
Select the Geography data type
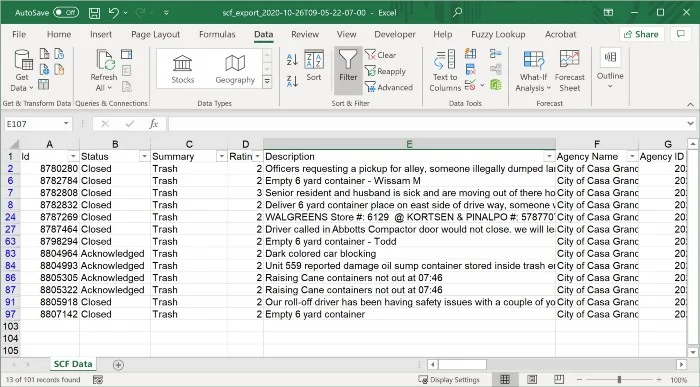click(235, 70)
